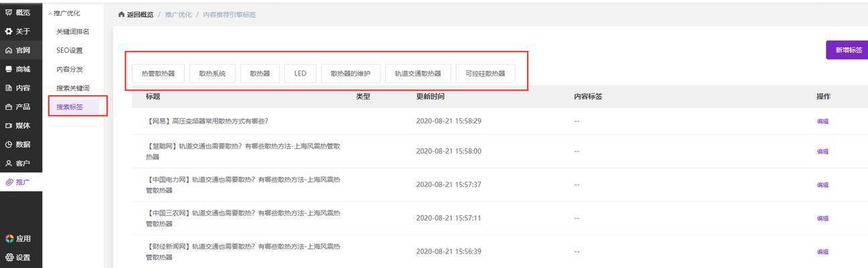Click 编辑 for the 财经新闻网 row
Image resolution: width=868 pixels, height=268 pixels.
[822, 252]
